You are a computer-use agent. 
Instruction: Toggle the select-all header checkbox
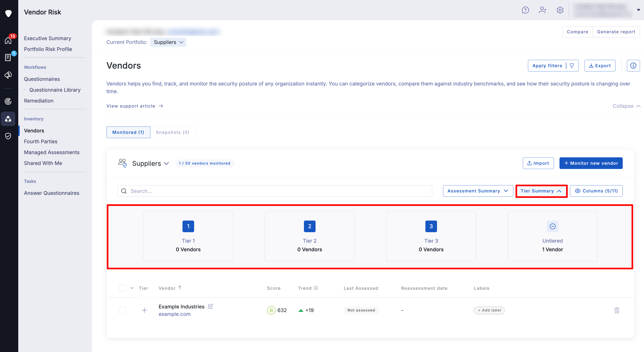click(122, 288)
